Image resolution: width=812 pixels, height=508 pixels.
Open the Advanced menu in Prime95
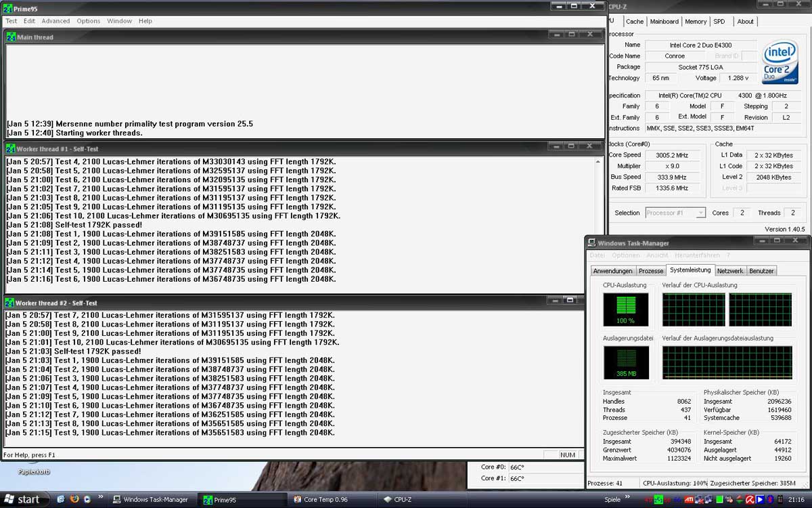click(x=55, y=21)
